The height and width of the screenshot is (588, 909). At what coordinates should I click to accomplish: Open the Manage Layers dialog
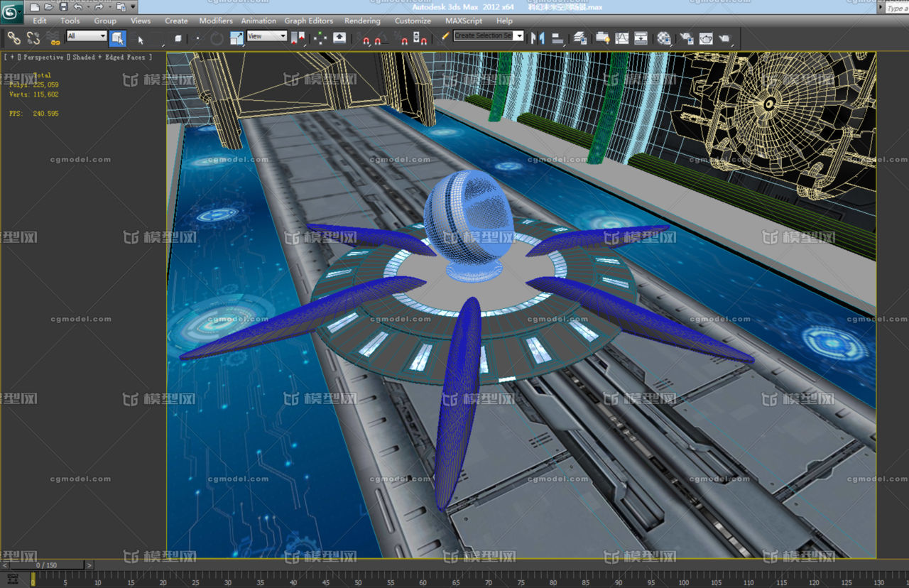tap(580, 38)
